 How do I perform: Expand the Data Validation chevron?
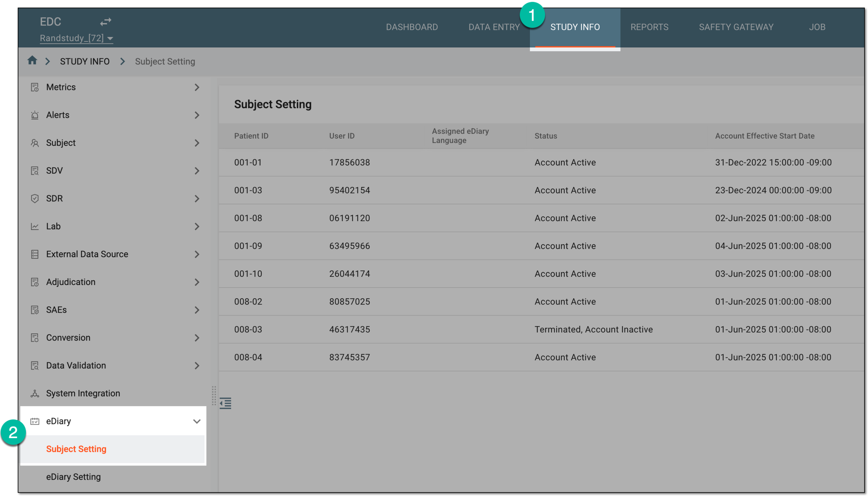(x=197, y=366)
